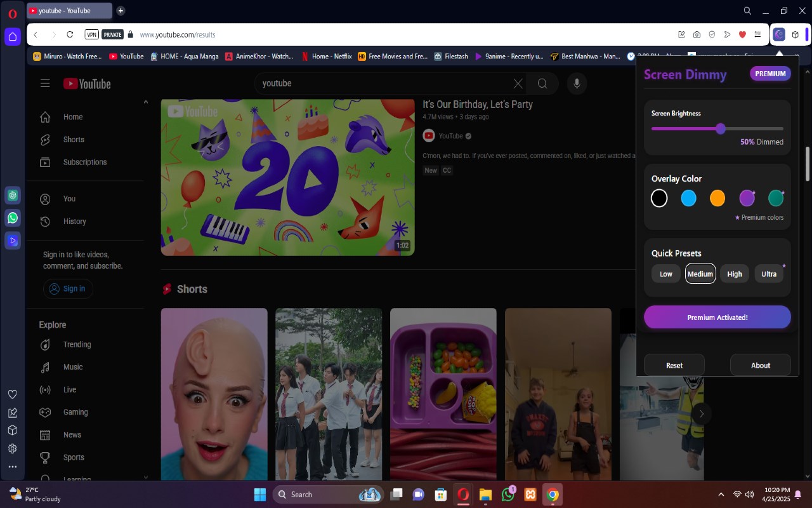
Task: Open Opera sidebar home icon
Action: [13, 37]
